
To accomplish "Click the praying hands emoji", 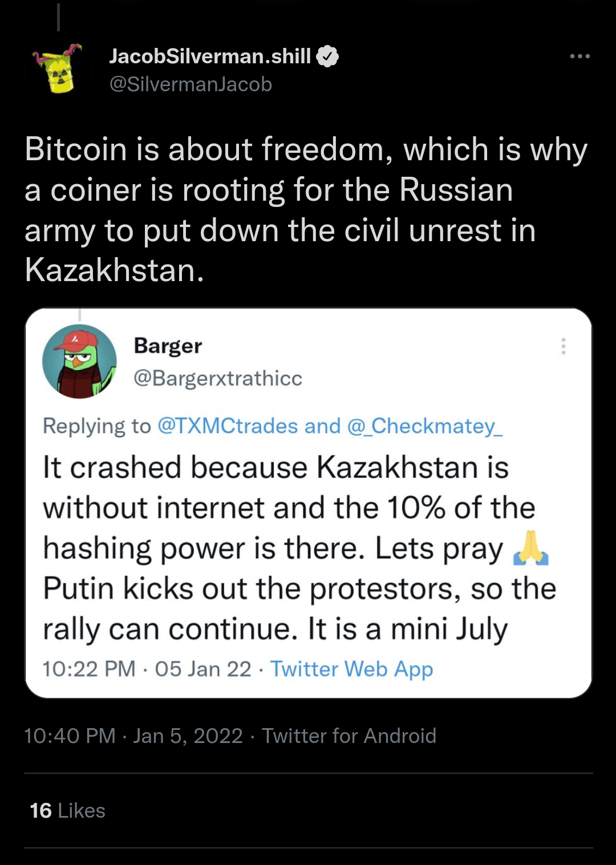I will [530, 548].
